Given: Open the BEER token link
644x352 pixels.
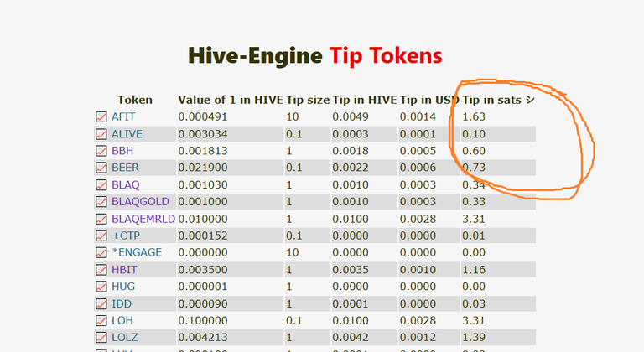Looking at the screenshot, I should click(125, 168).
